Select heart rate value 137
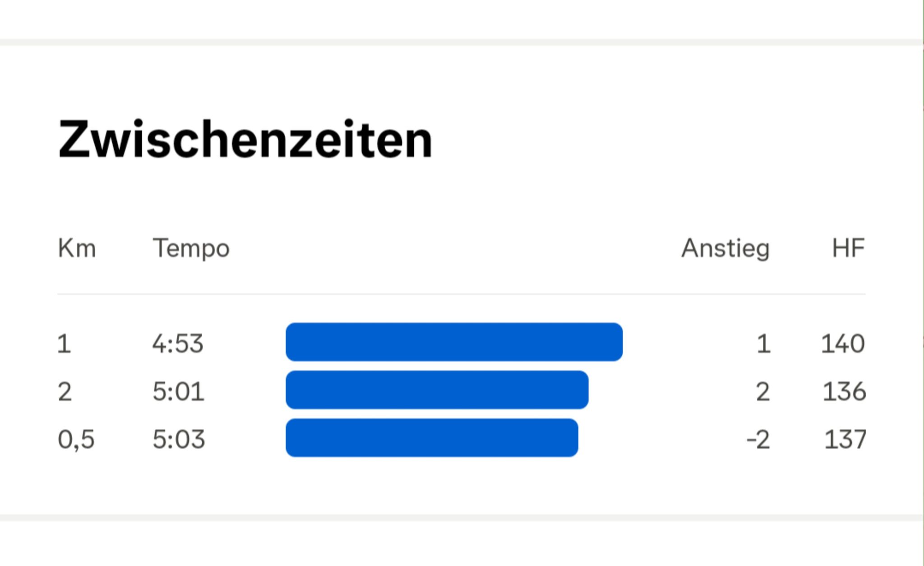The height and width of the screenshot is (566, 924). 845,439
